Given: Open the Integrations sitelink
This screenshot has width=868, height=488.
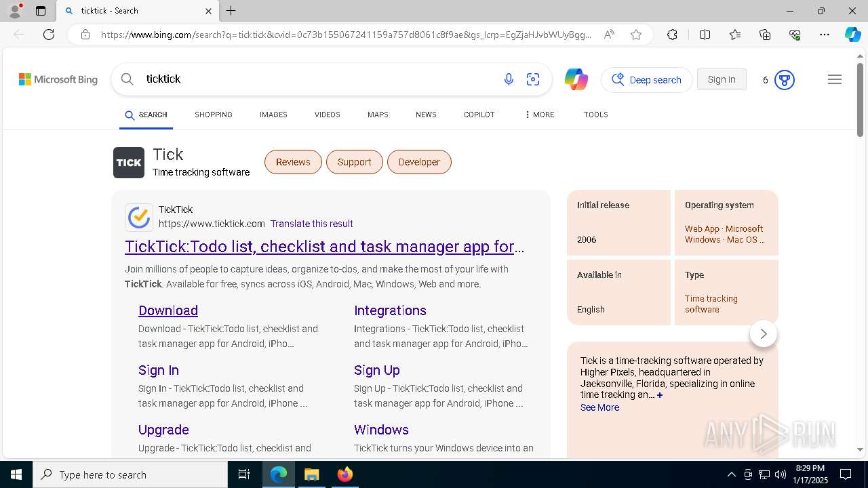Looking at the screenshot, I should 390,310.
